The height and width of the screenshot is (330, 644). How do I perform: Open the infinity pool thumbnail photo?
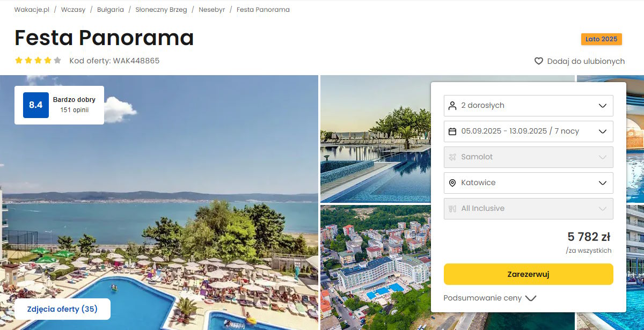(376, 139)
